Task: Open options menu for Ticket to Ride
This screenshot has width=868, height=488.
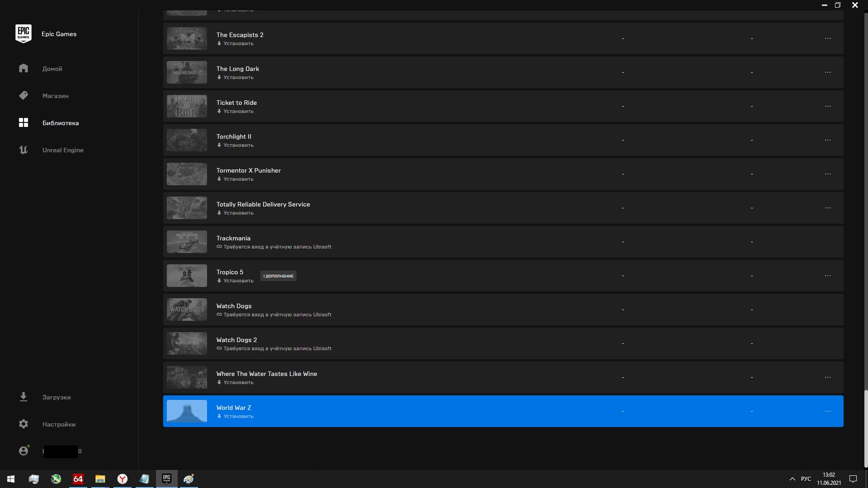Action: tap(828, 106)
